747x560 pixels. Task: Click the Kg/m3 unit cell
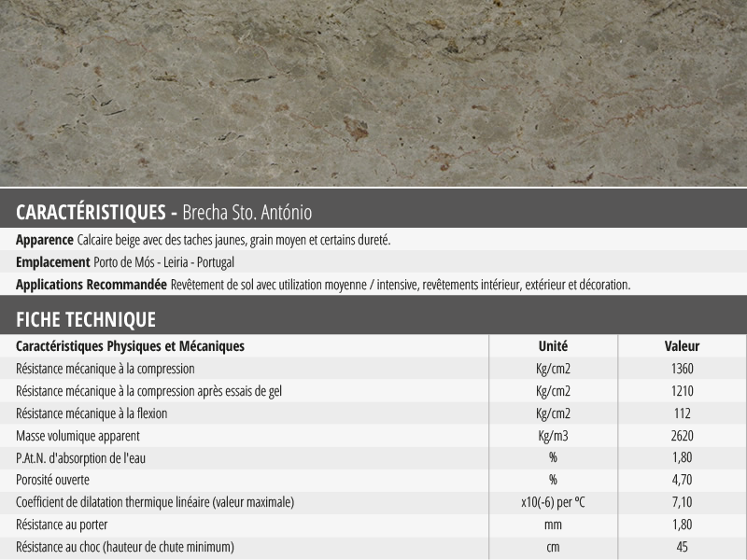(x=553, y=436)
